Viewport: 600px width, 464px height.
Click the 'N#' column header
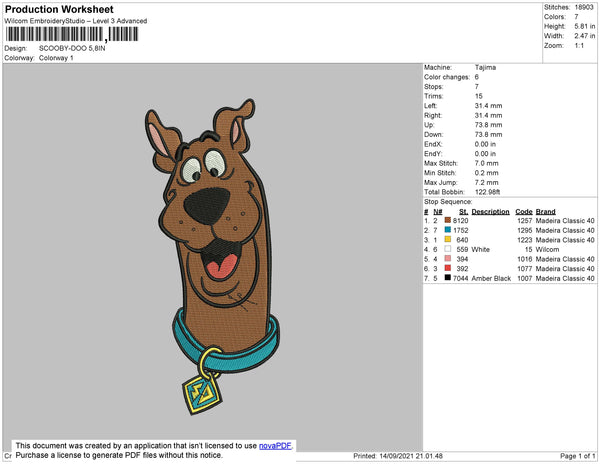pos(437,212)
